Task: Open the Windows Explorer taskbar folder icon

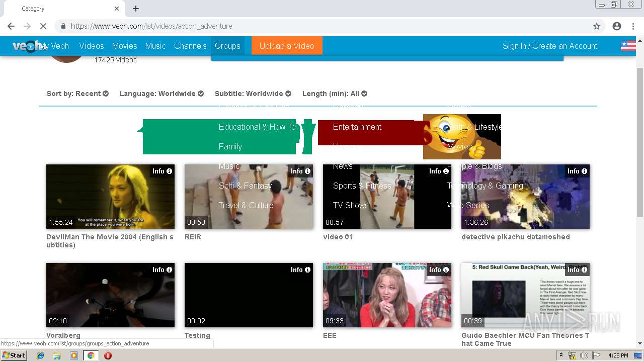Action: pos(57,355)
